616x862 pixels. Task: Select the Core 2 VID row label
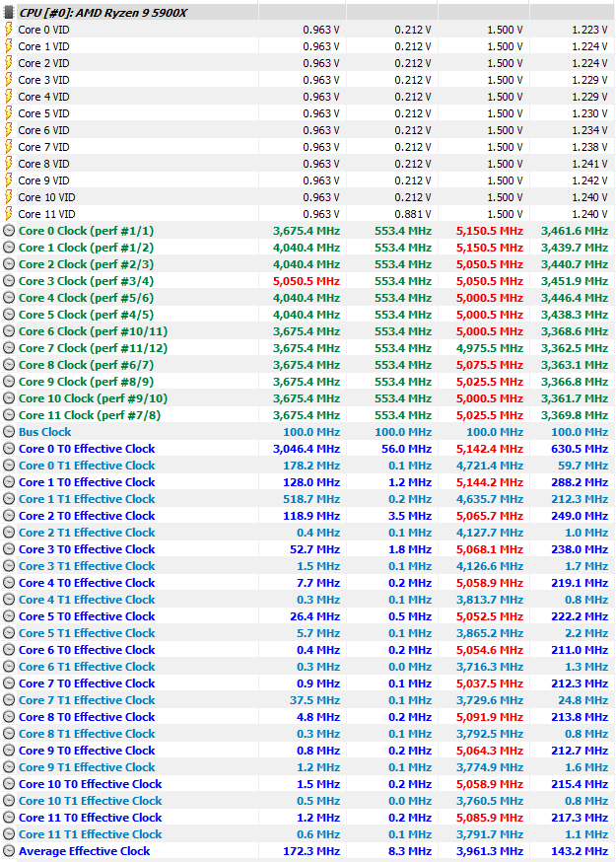[x=44, y=63]
